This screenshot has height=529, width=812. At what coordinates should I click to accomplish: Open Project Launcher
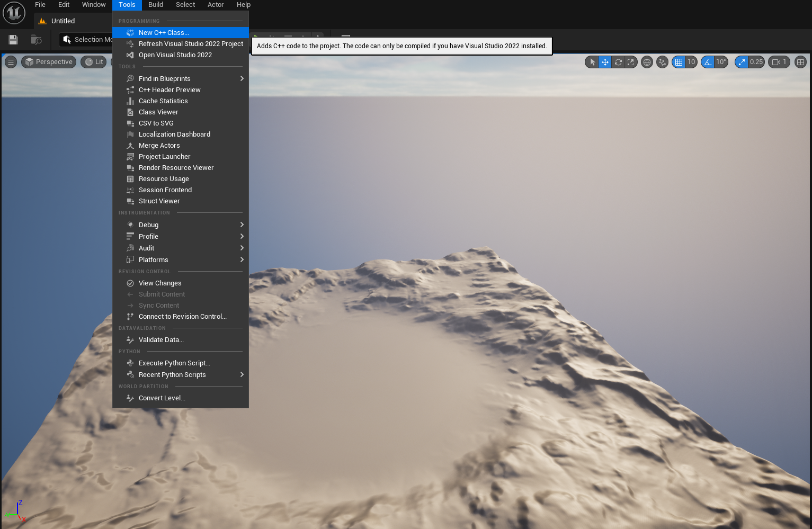(181, 157)
